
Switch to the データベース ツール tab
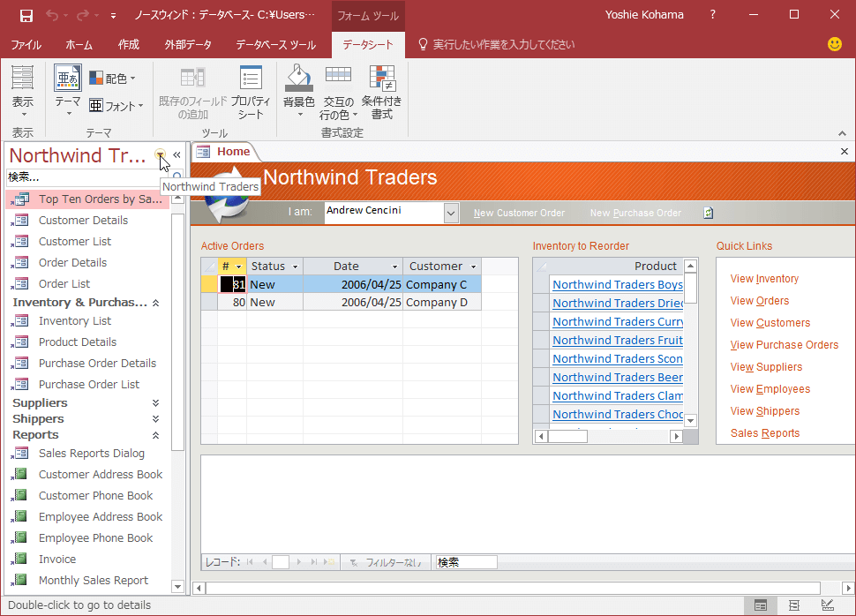click(275, 45)
